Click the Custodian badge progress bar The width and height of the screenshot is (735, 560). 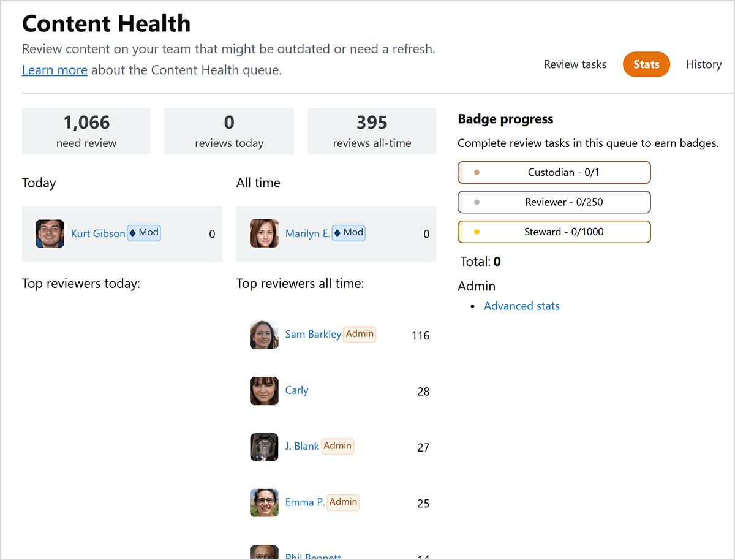[554, 172]
